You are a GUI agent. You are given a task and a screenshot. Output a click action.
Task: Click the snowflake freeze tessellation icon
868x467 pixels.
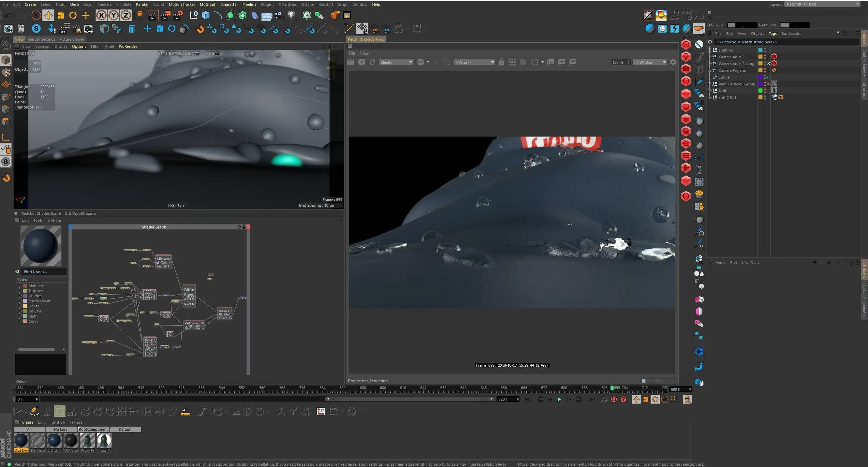tap(523, 62)
